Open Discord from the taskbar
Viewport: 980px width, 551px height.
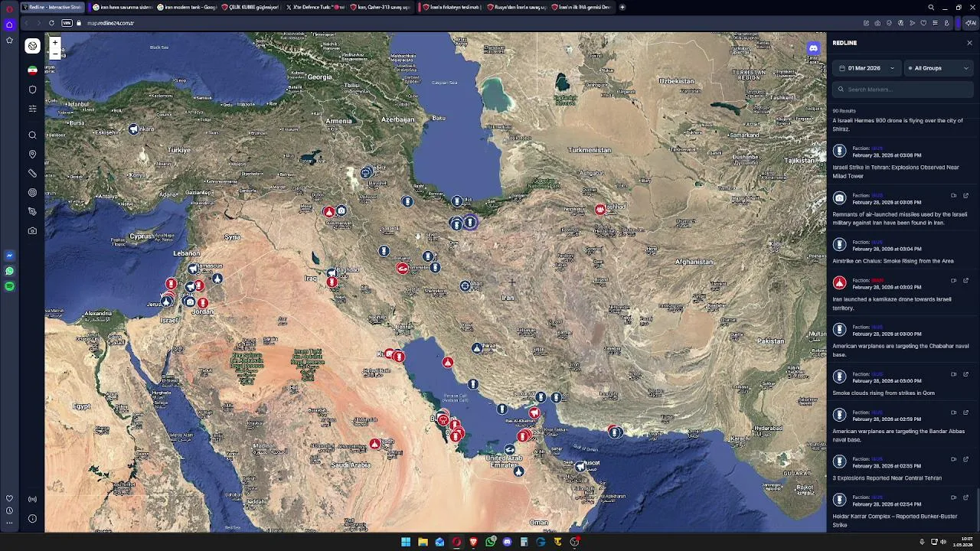pos(507,542)
